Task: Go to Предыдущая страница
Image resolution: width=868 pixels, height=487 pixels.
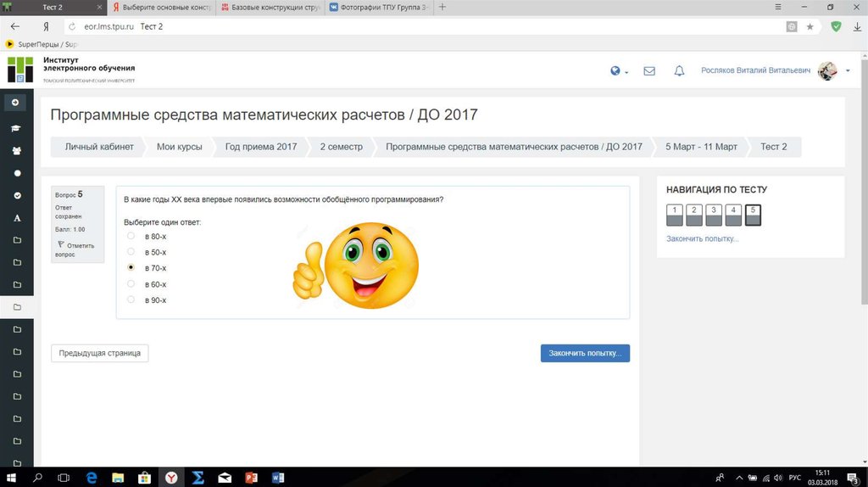Action: tap(100, 353)
